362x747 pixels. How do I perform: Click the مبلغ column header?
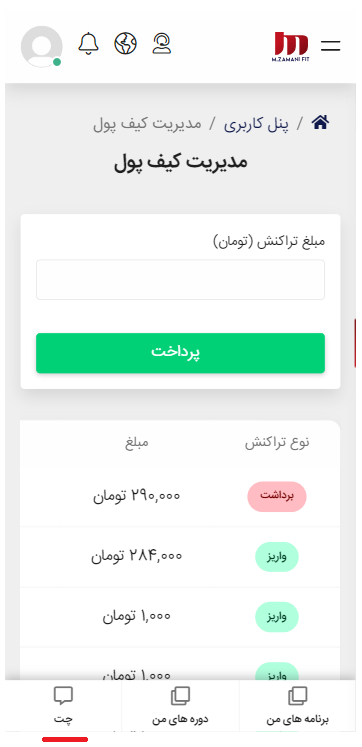click(137, 443)
